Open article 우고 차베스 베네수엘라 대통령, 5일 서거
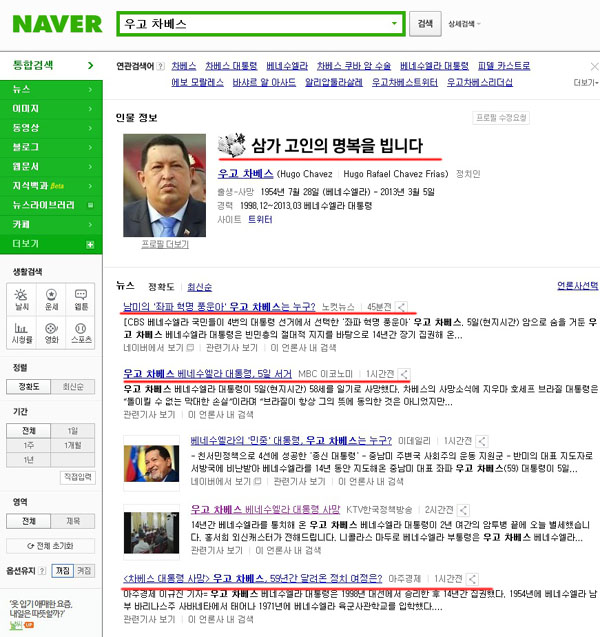Screen dimensions: 600x637 [x=207, y=374]
